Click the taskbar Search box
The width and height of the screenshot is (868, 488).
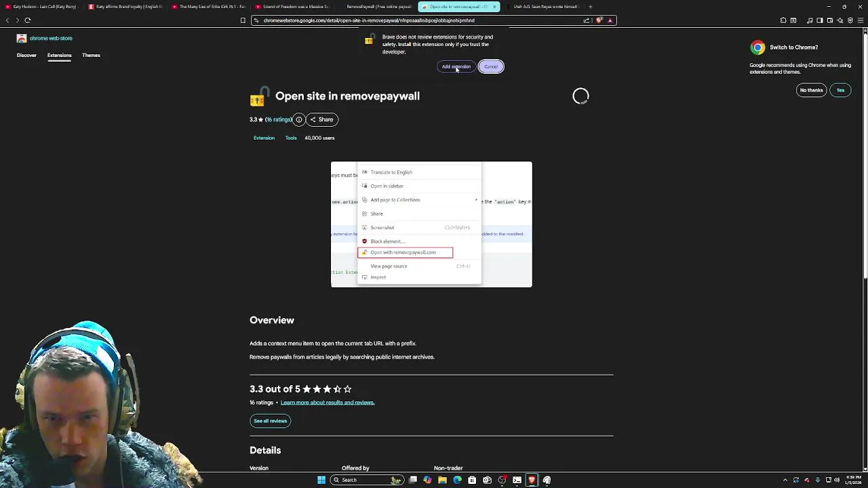click(367, 480)
